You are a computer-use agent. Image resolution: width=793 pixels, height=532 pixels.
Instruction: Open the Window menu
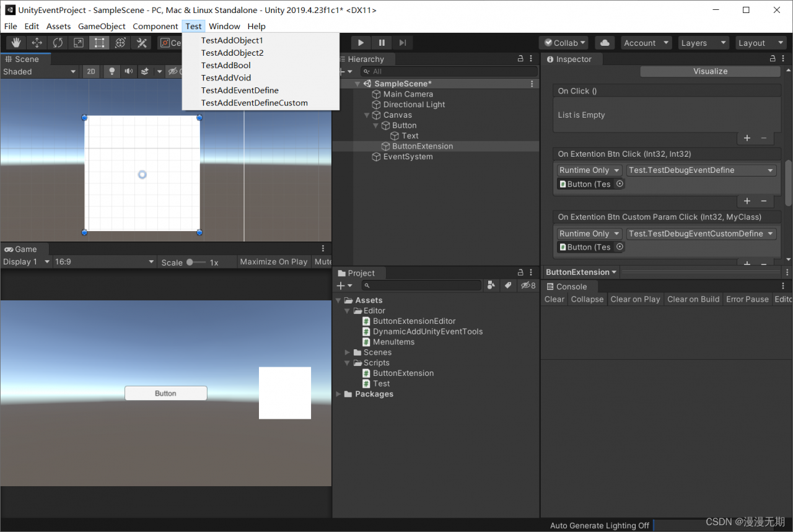[224, 26]
